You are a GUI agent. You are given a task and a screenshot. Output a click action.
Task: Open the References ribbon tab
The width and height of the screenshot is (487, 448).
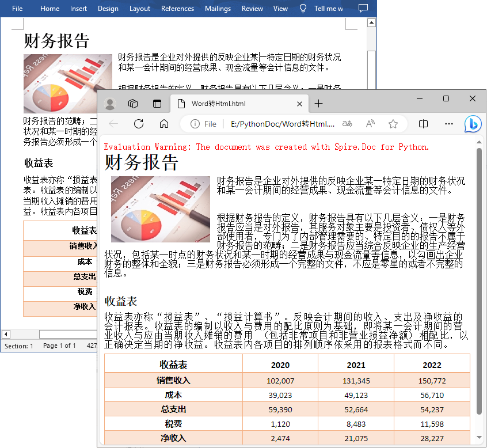pos(177,9)
